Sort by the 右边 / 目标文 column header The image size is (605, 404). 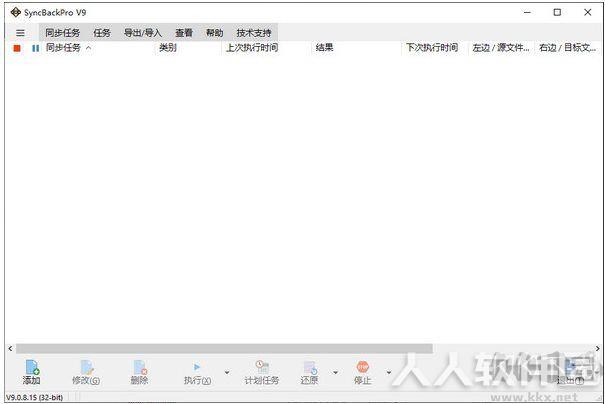click(x=568, y=48)
